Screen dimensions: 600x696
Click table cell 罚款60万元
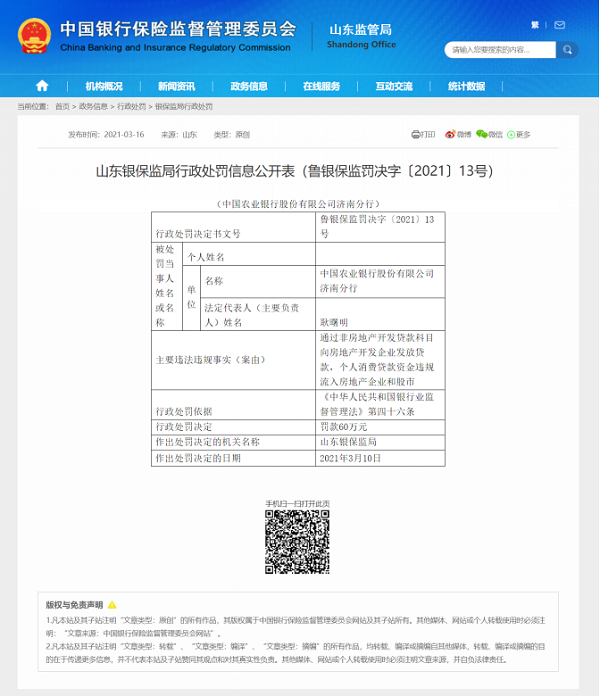point(343,427)
